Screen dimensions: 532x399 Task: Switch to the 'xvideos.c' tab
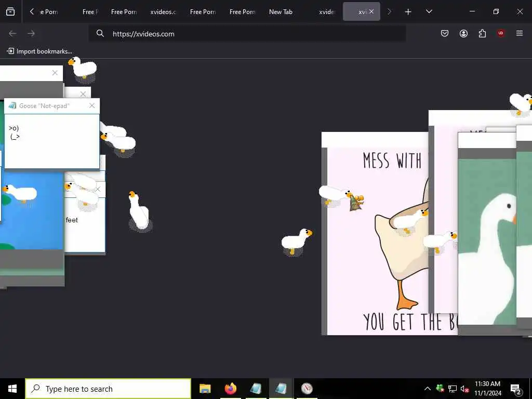pyautogui.click(x=163, y=12)
